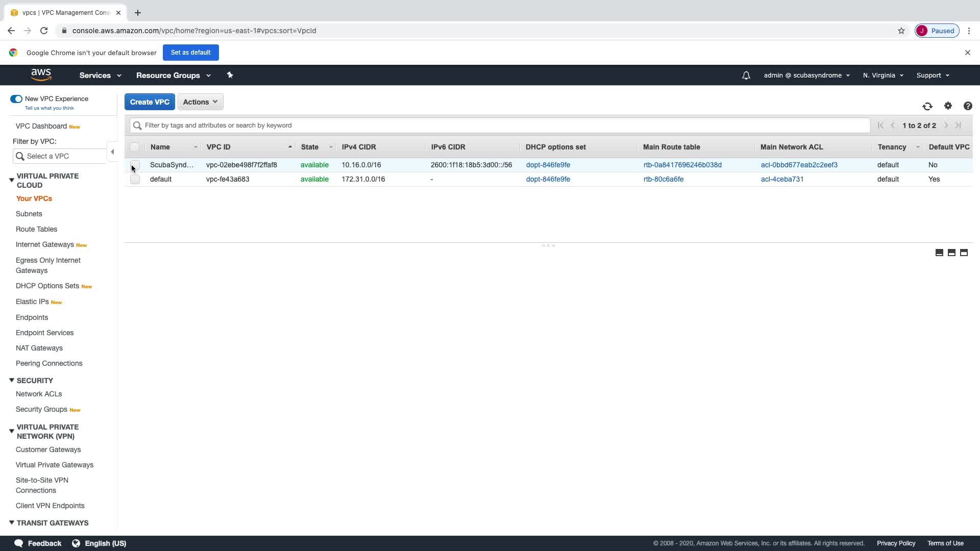Open the Services menu

point(100,76)
